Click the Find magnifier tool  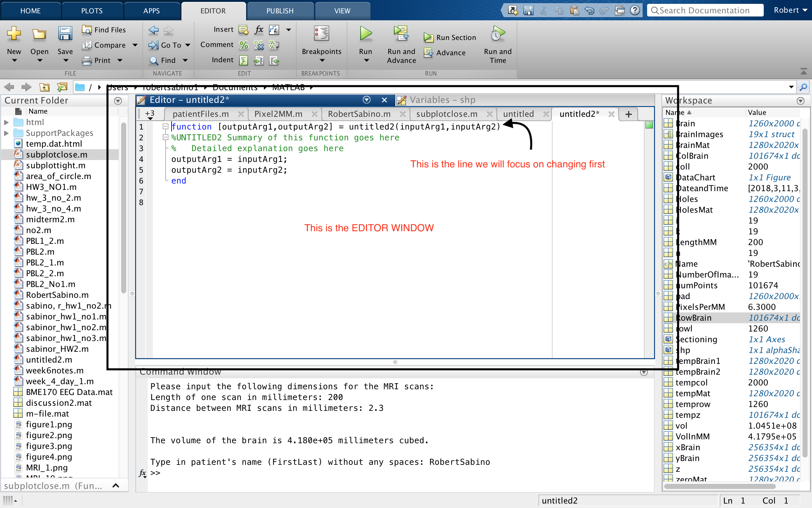(x=162, y=60)
